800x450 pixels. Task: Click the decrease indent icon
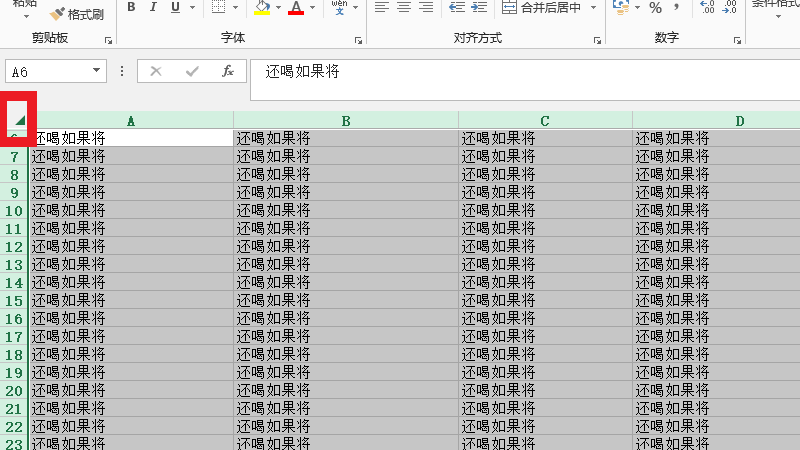click(456, 8)
